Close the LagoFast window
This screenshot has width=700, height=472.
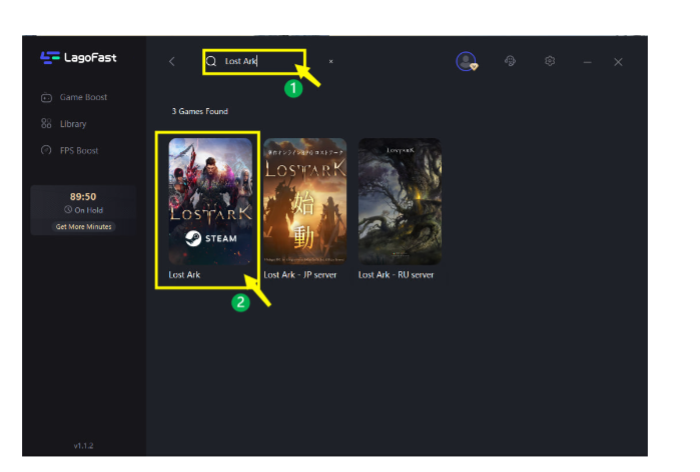(618, 62)
